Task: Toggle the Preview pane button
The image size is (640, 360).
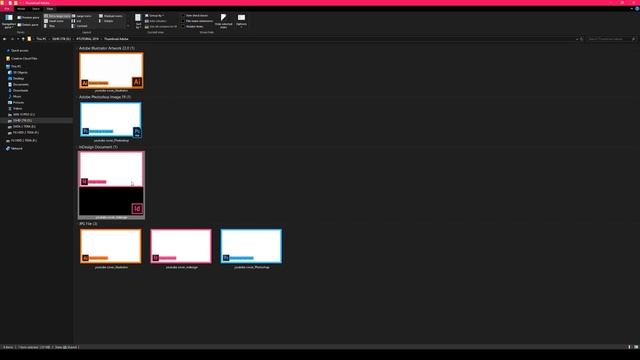Action: coord(28,18)
